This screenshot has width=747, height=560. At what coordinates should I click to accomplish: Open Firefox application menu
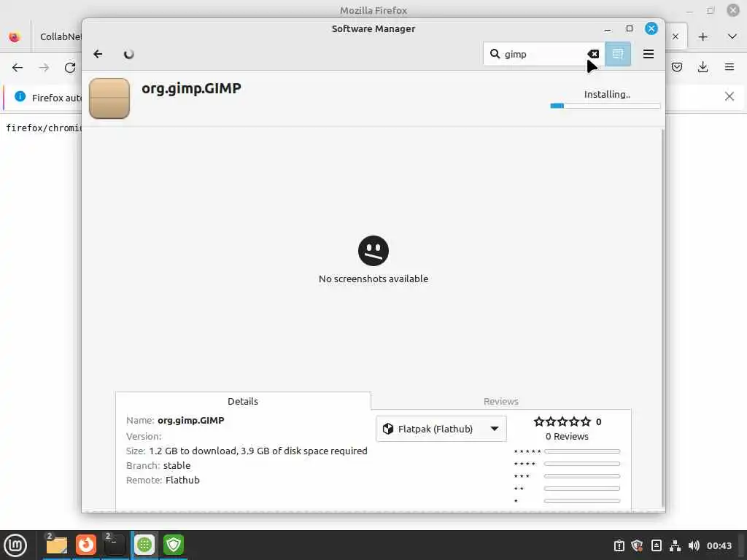[729, 67]
